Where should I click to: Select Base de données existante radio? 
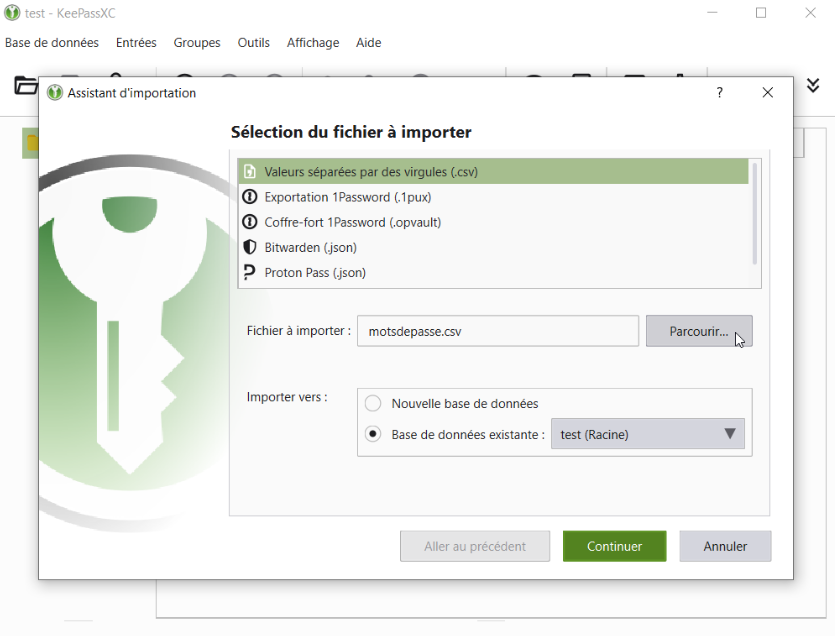pos(373,434)
